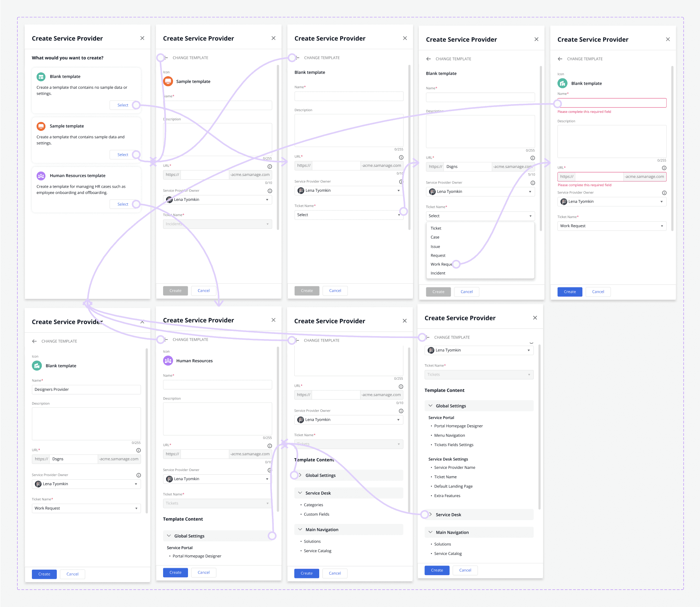Open the owner dropdown in the Sample template form
Image resolution: width=700 pixels, height=607 pixels.
pyautogui.click(x=218, y=200)
